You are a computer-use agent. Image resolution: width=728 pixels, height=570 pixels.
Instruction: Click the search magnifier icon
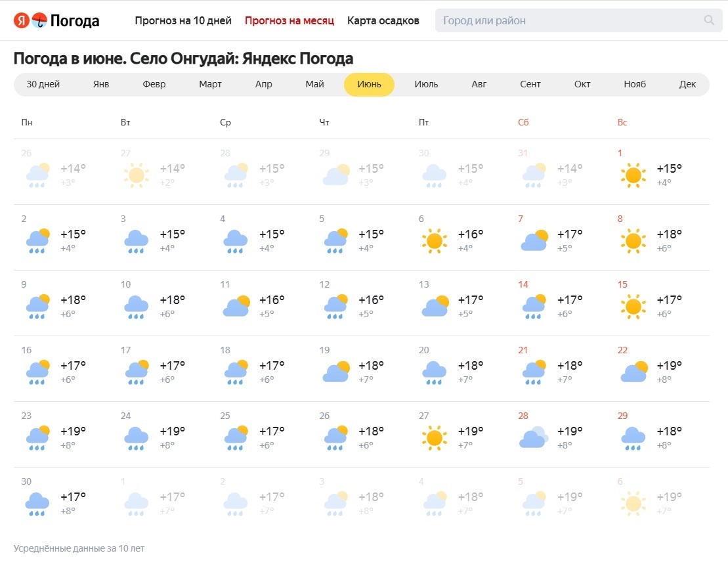click(708, 20)
